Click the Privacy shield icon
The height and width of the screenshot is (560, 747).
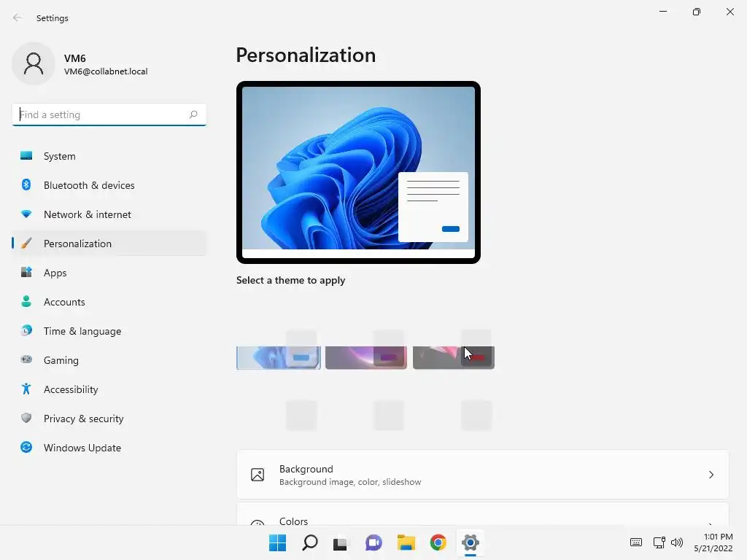(x=26, y=418)
